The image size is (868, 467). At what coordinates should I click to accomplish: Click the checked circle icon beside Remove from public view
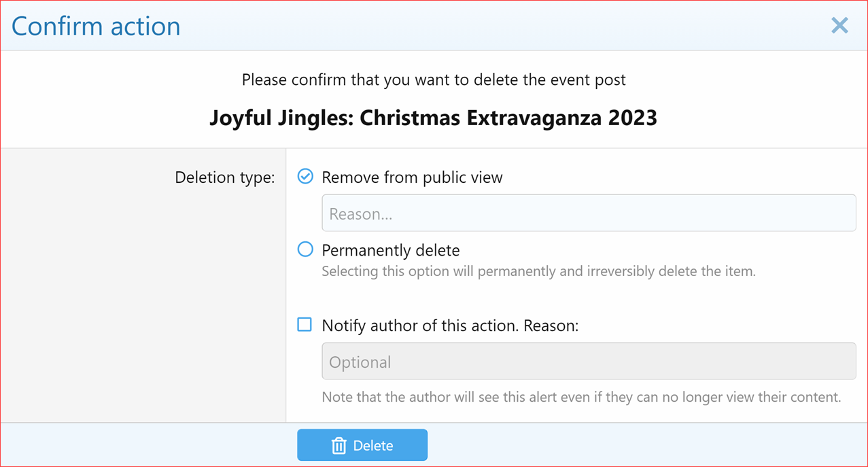[x=305, y=176]
